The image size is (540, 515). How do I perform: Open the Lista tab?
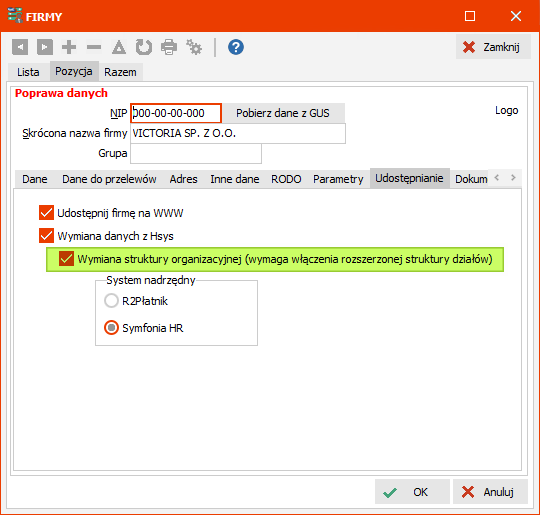[x=28, y=72]
